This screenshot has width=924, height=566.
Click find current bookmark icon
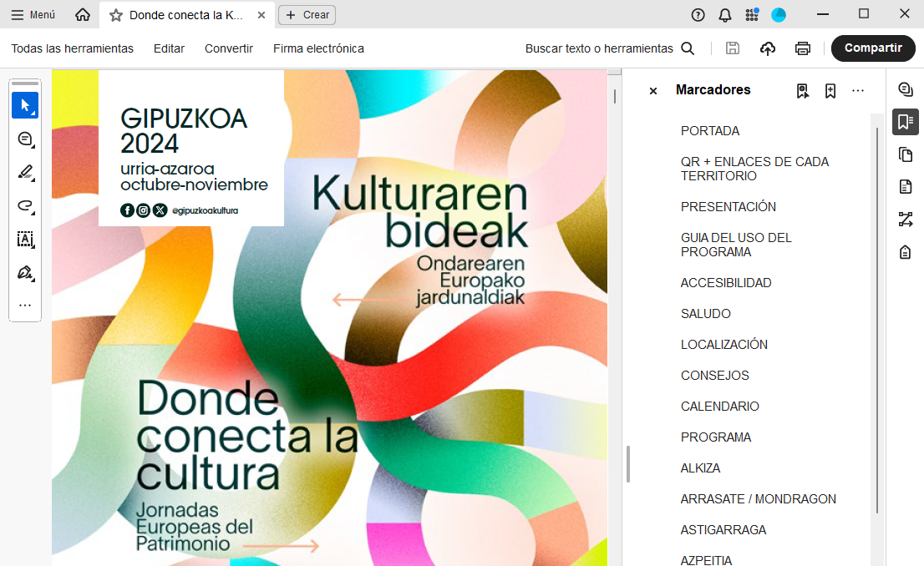(803, 91)
